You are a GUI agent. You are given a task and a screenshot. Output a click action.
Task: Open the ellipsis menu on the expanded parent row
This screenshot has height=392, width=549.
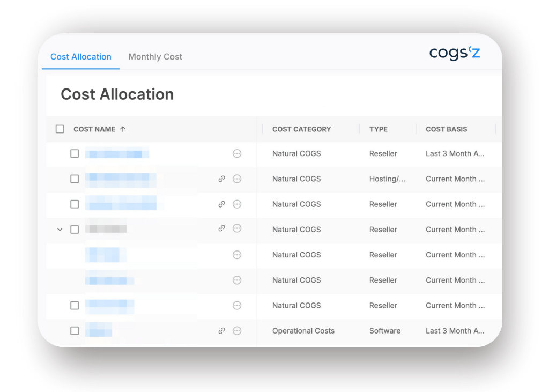(237, 228)
